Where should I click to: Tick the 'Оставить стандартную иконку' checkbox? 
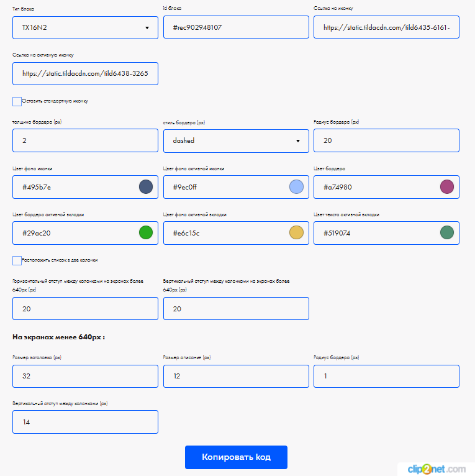click(17, 101)
